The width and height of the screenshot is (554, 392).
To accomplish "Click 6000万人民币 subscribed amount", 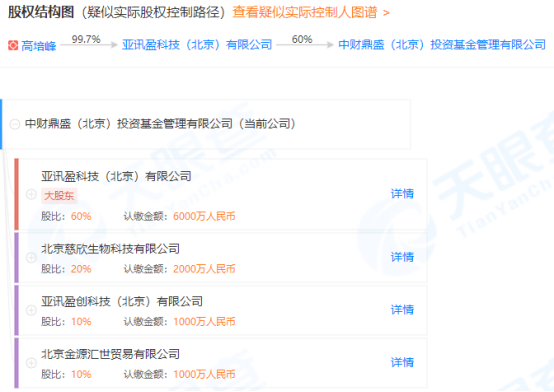I will 204,216.
